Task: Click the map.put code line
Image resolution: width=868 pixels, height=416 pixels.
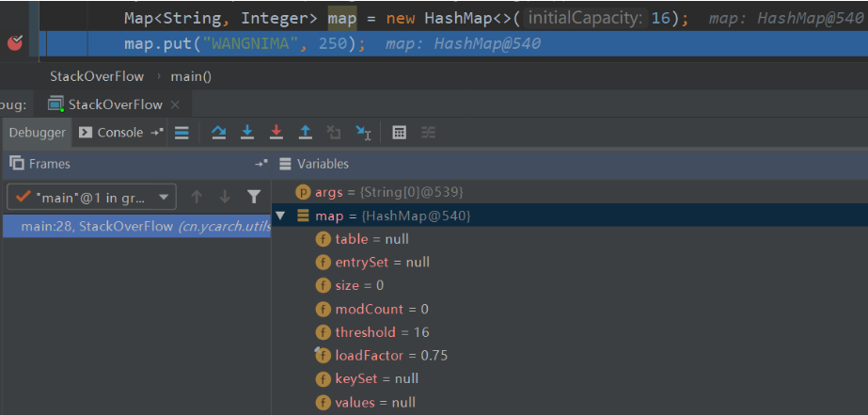Action: point(454,43)
